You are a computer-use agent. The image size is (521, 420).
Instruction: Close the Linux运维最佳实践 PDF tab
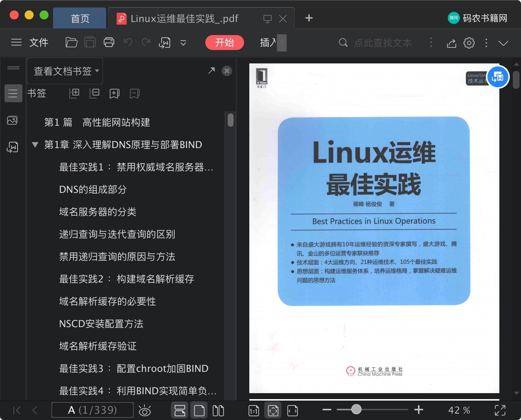coord(283,19)
